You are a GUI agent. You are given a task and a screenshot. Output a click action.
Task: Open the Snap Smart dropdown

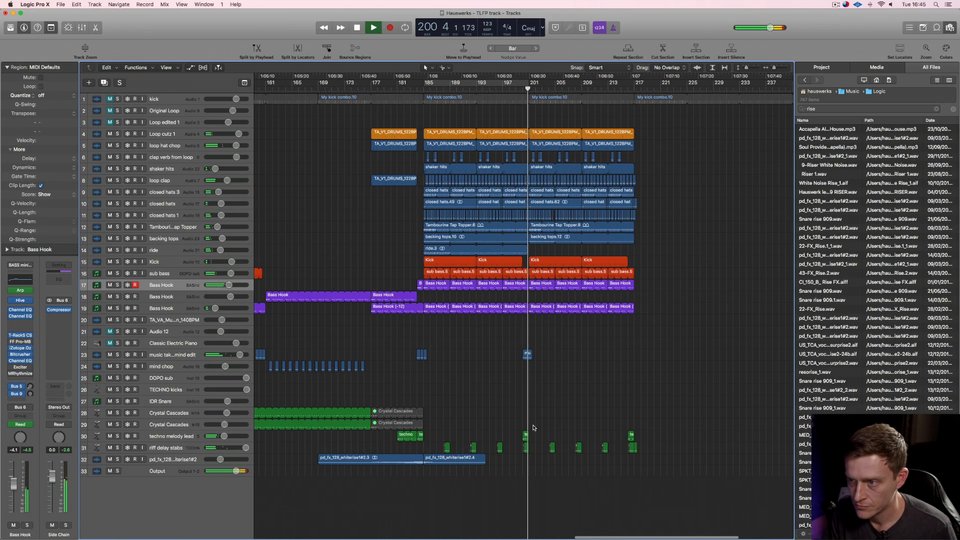609,67
